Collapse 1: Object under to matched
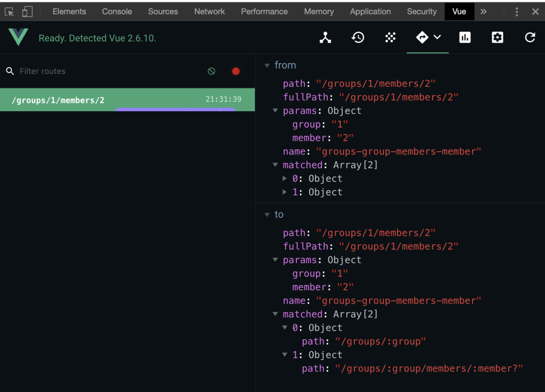The width and height of the screenshot is (545, 392). pos(285,355)
